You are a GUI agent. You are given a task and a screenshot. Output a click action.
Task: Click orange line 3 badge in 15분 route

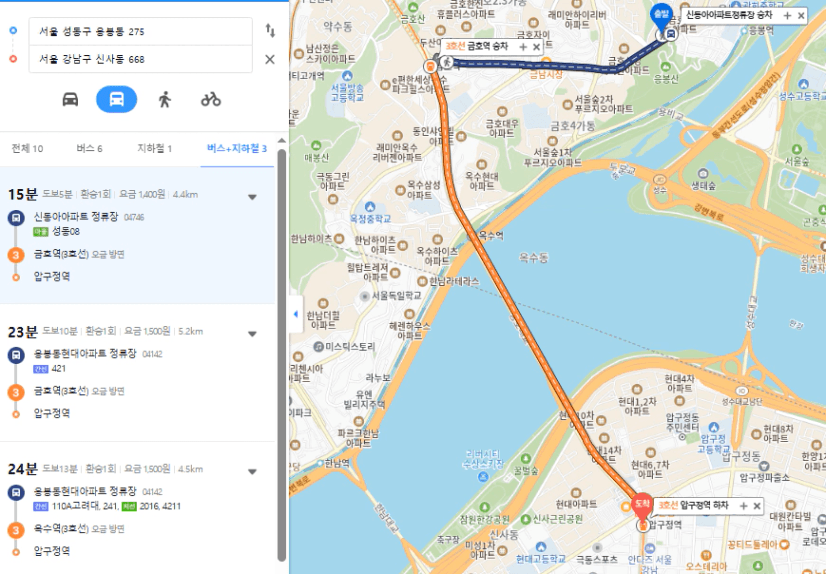16,255
